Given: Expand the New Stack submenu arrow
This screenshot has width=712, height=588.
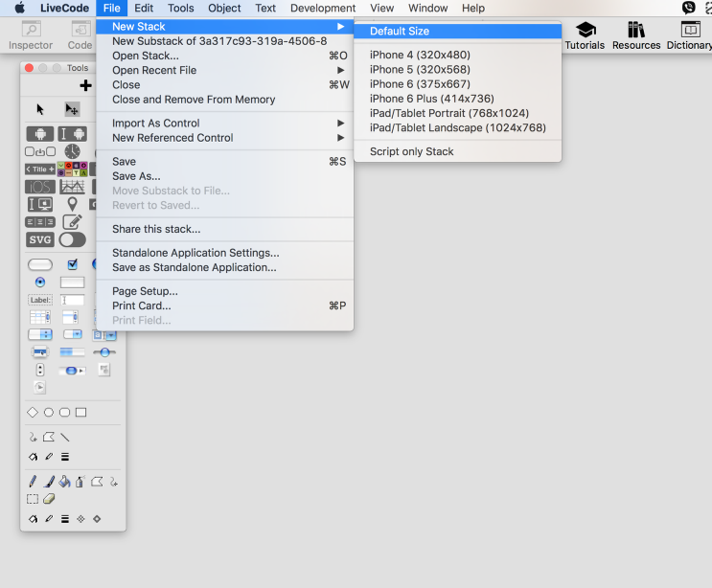Looking at the screenshot, I should click(340, 26).
